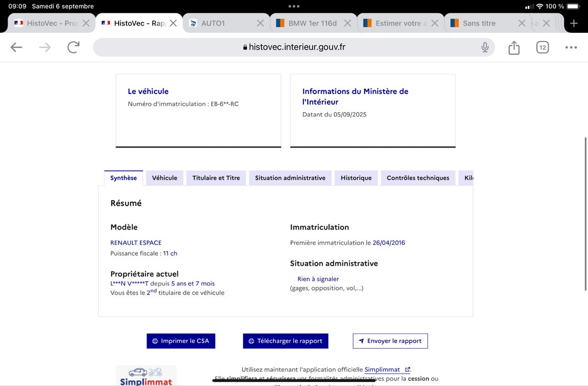
Task: Click the Informations du Ministère de l'Intérieur title
Action: coord(355,96)
